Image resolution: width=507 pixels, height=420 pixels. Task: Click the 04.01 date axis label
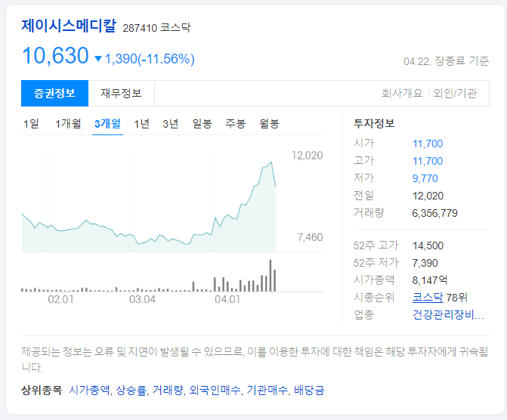[227, 299]
